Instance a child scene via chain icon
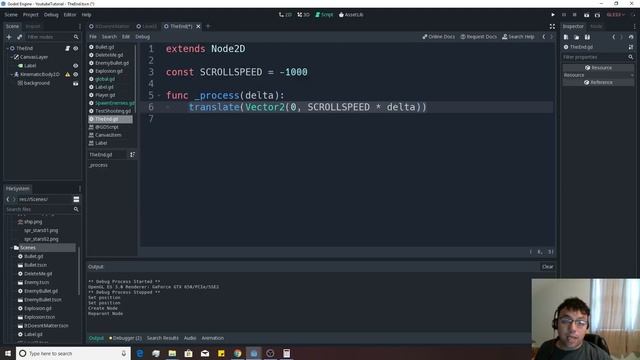The height and width of the screenshot is (360, 640). click(20, 37)
